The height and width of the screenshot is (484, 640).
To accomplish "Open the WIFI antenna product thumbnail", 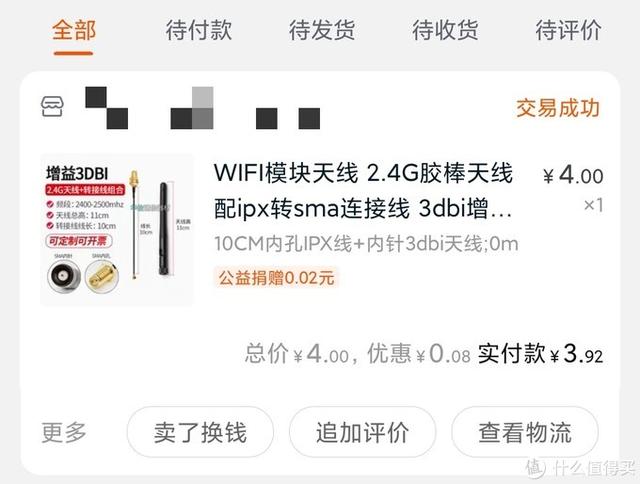I will click(117, 230).
